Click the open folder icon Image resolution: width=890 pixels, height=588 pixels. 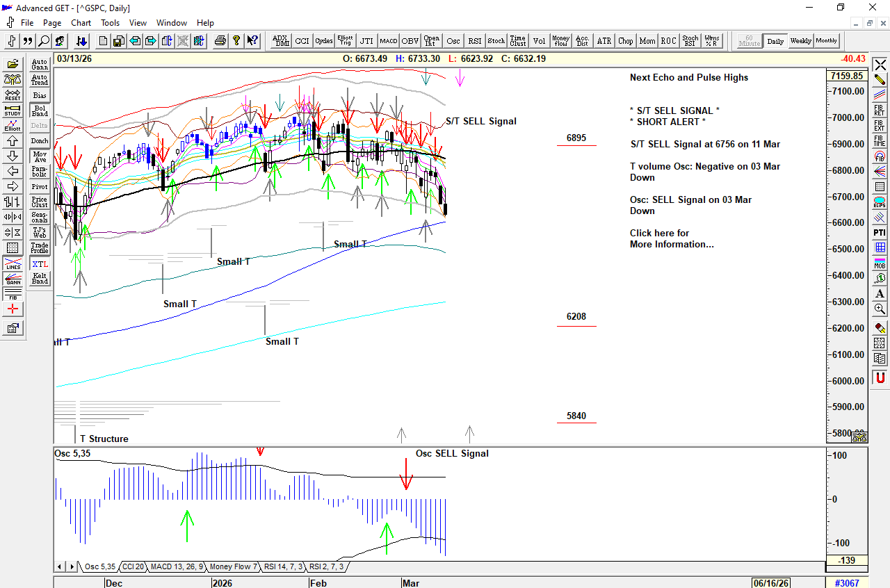point(13,65)
